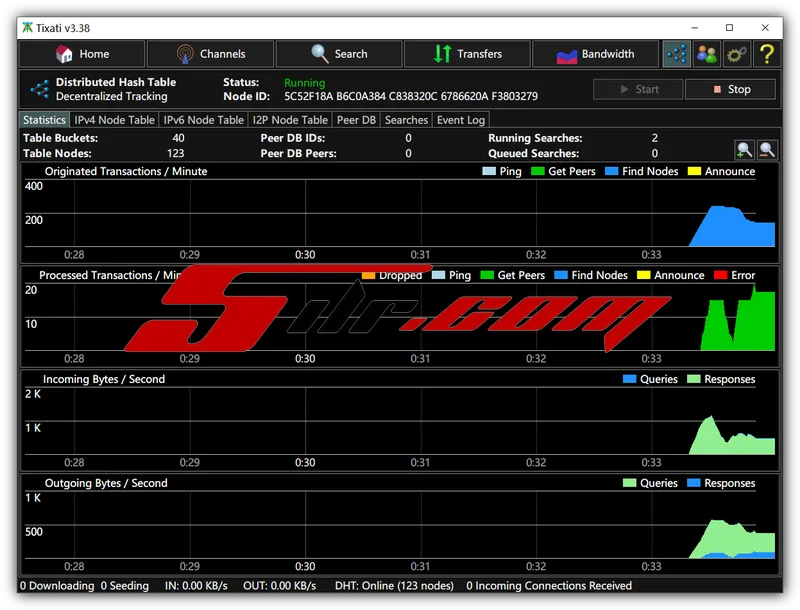Open the Search section
The width and height of the screenshot is (800, 610).
(339, 54)
